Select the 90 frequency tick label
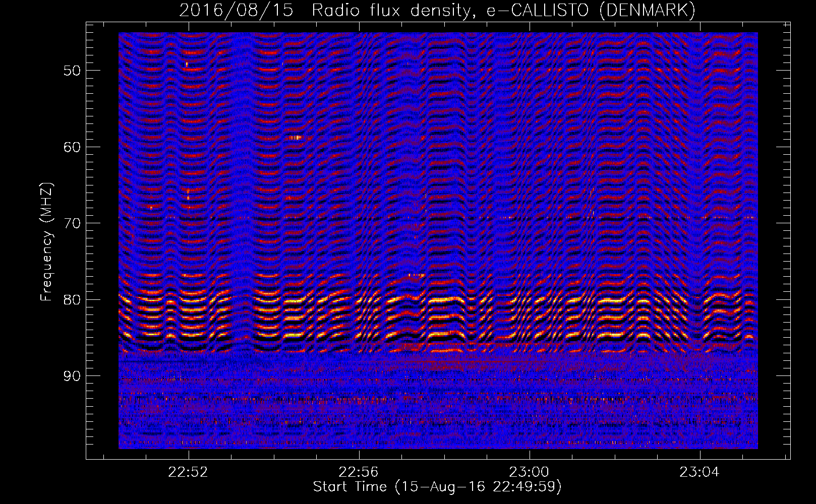816x504 pixels. pos(72,376)
